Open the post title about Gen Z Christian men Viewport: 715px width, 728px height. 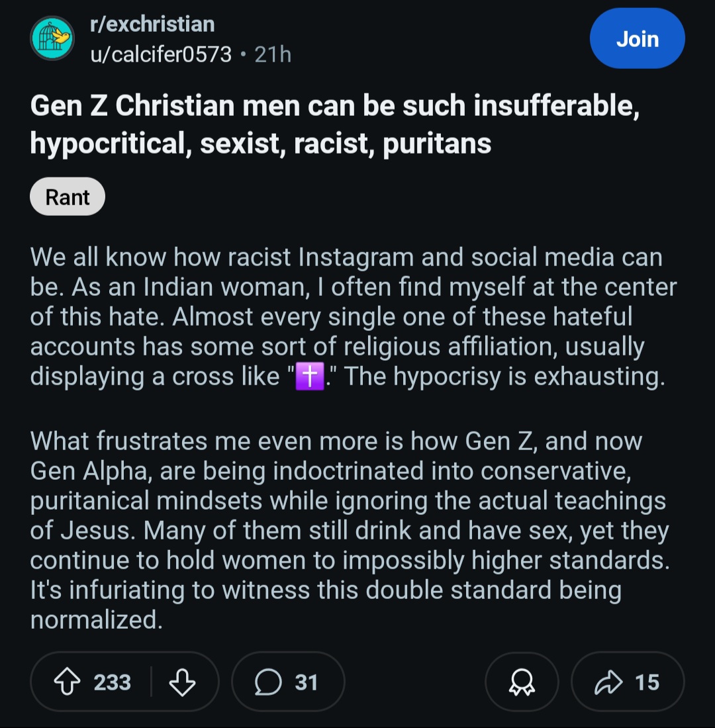334,124
